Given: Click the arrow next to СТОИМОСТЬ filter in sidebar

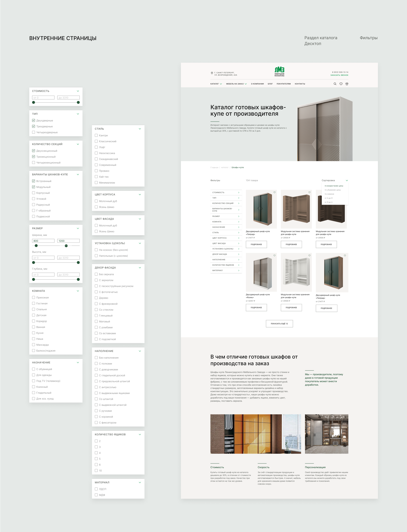Looking at the screenshot, I should click(x=239, y=193).
